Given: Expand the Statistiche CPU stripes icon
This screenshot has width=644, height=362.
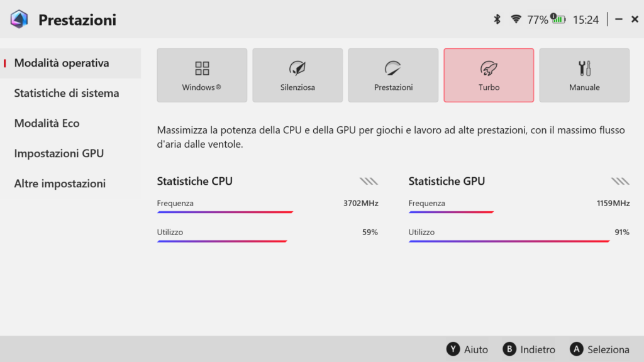Looking at the screenshot, I should [x=369, y=182].
